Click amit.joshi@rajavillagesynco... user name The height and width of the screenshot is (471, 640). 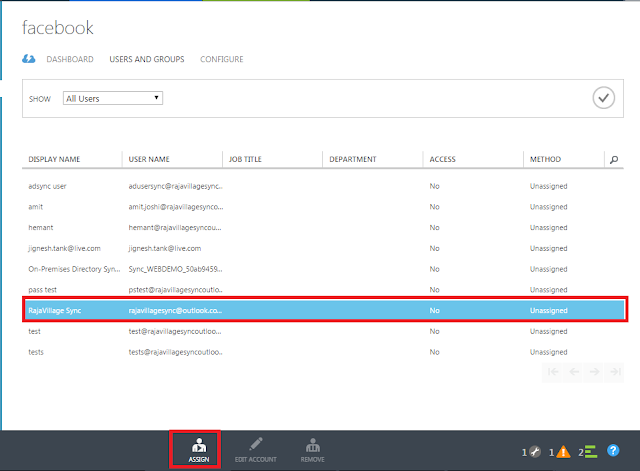(176, 207)
